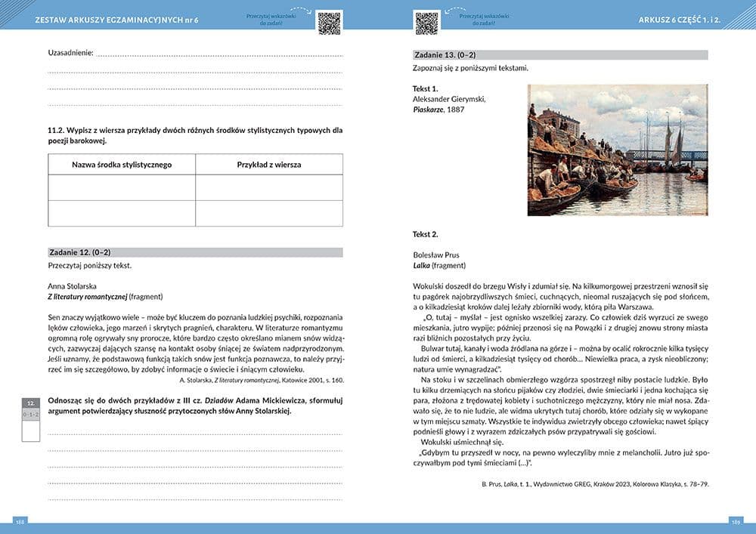
Task: Click second empty cell under 'Nazwa środka stylistycznego'
Action: coord(122,213)
